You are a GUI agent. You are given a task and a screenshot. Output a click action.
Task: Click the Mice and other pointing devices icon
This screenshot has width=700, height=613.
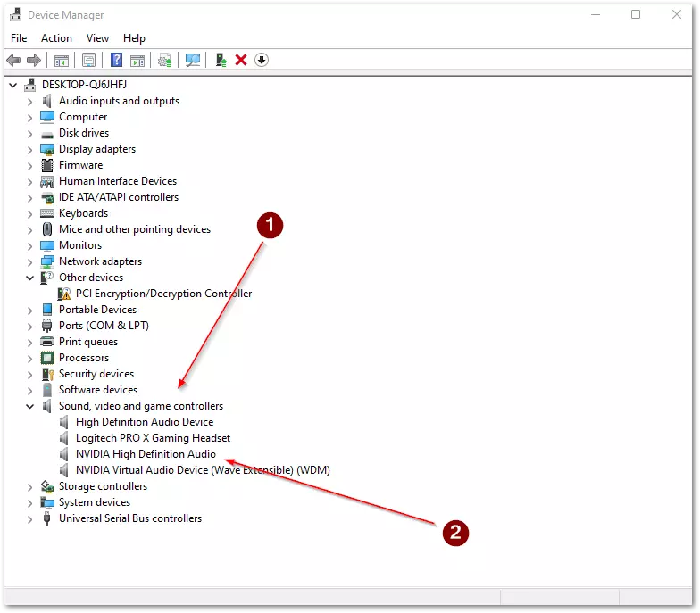coord(47,229)
